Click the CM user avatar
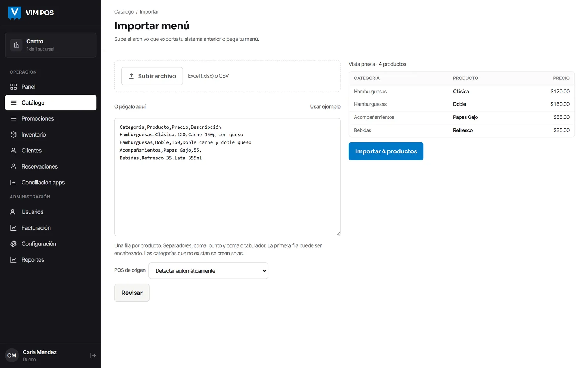 [12, 355]
